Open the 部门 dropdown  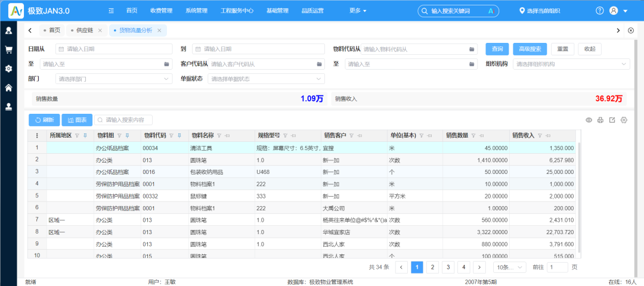[114, 79]
